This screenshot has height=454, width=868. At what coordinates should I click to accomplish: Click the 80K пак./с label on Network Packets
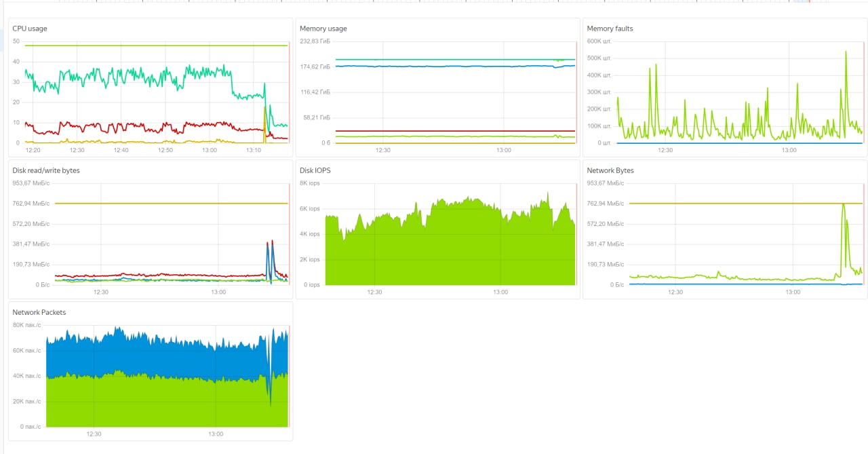click(x=27, y=325)
